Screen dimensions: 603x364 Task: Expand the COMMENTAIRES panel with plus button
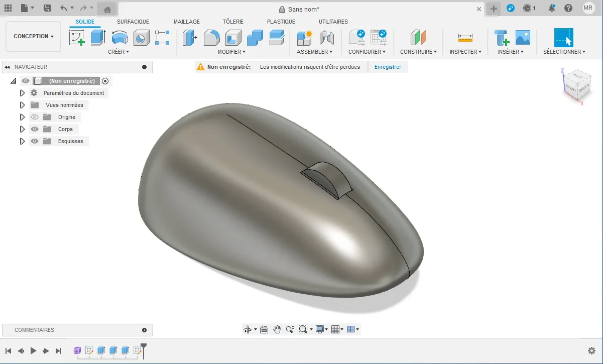pyautogui.click(x=145, y=330)
